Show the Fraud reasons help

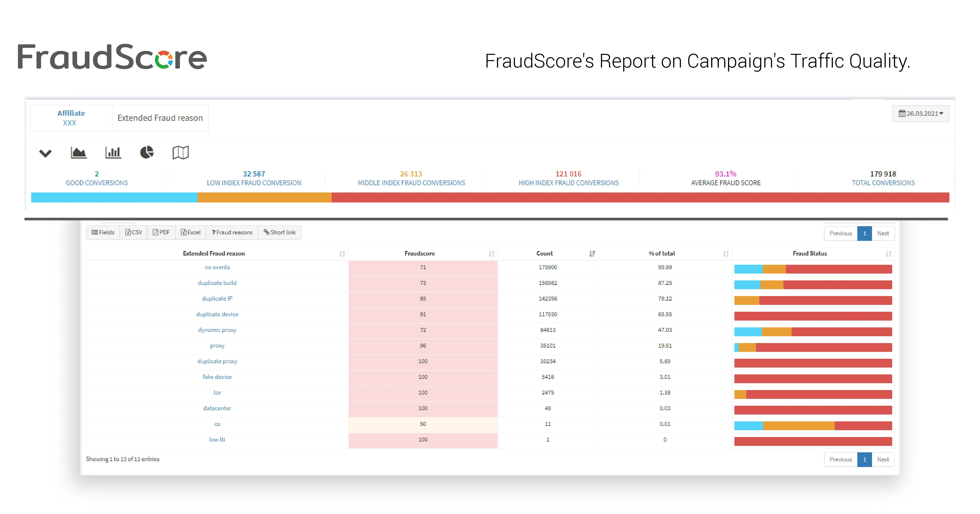[x=232, y=232]
